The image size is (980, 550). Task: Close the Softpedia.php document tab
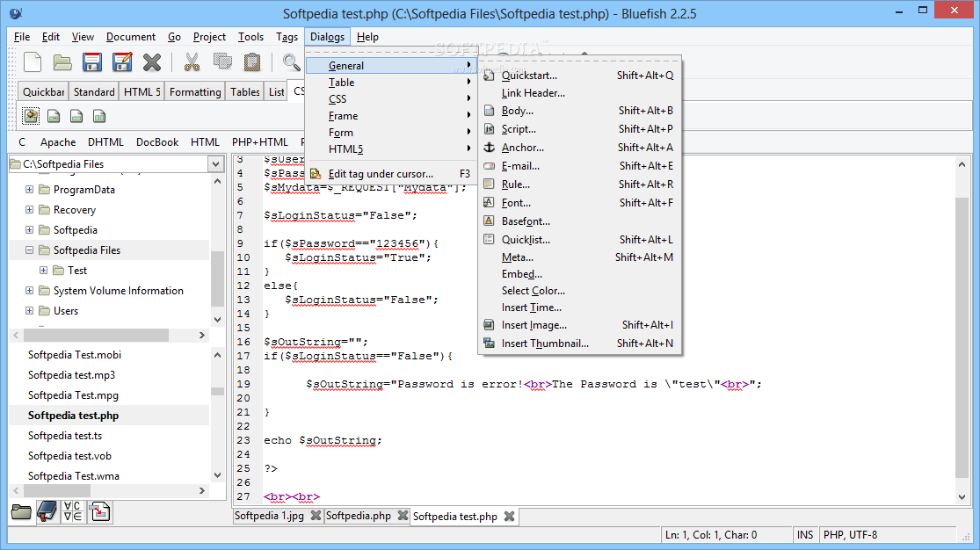click(x=403, y=516)
